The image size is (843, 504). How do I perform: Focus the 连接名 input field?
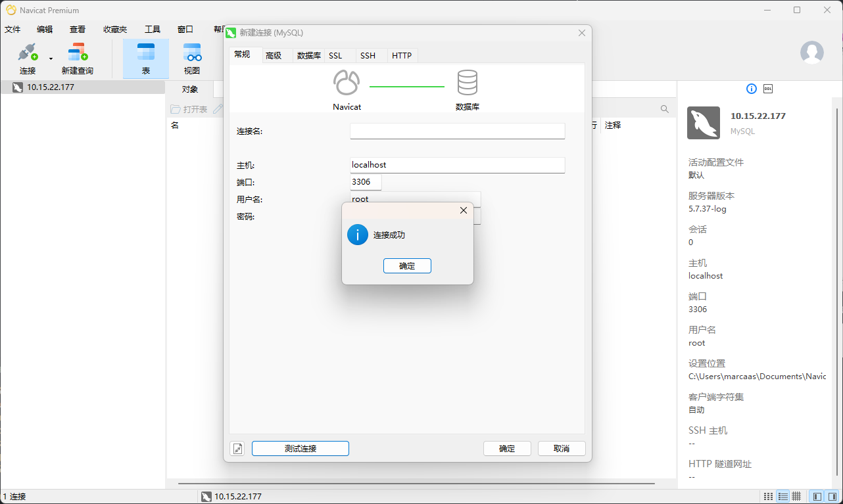pyautogui.click(x=458, y=131)
